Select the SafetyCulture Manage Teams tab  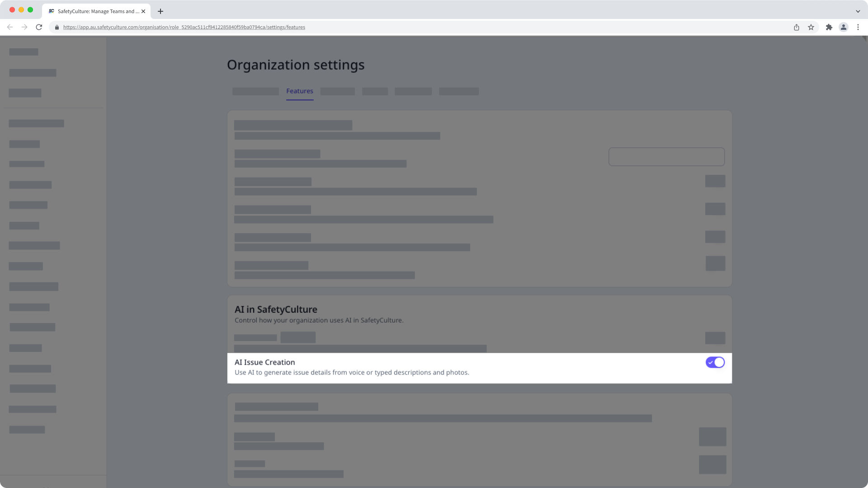(96, 11)
